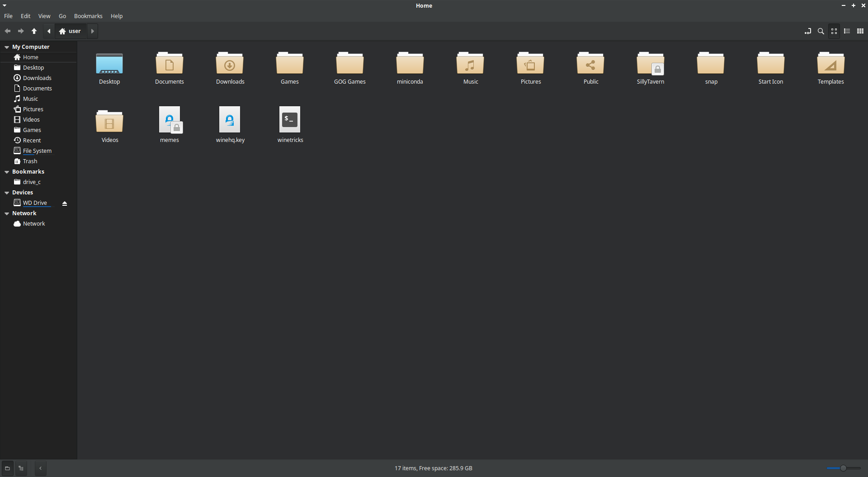
Task: Click the zoom slider handle
Action: tap(843, 468)
